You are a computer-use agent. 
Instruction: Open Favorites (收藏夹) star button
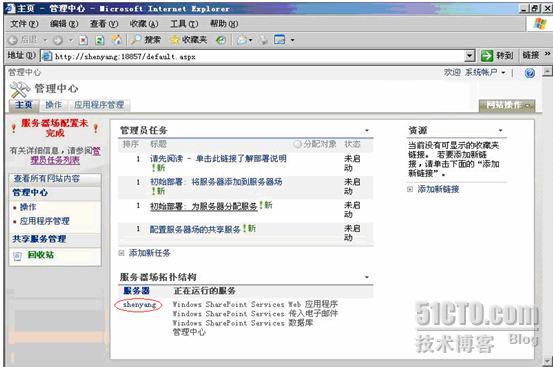(189, 40)
